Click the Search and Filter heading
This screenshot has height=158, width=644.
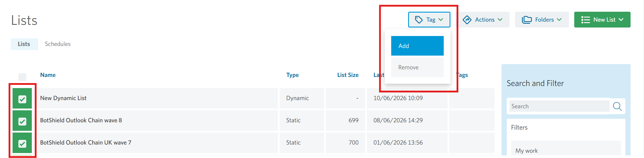(x=535, y=83)
